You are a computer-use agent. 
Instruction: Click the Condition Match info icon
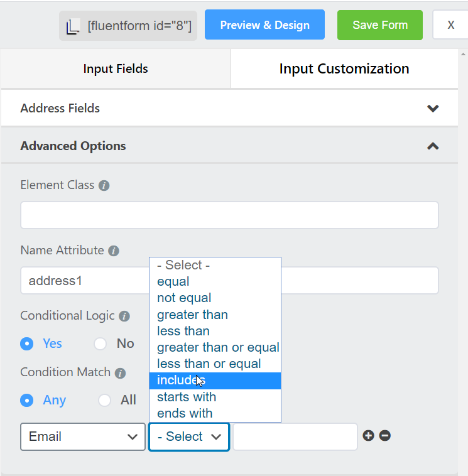120,373
